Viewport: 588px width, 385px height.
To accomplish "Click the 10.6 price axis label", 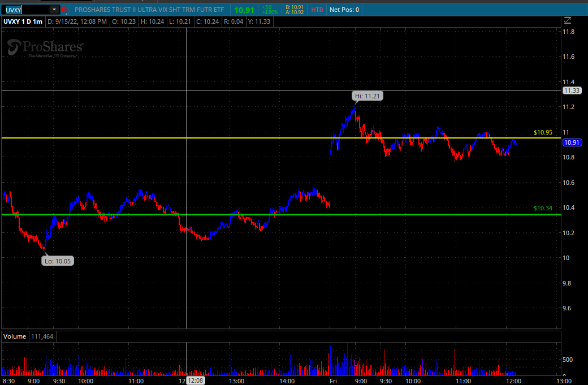I will (569, 183).
